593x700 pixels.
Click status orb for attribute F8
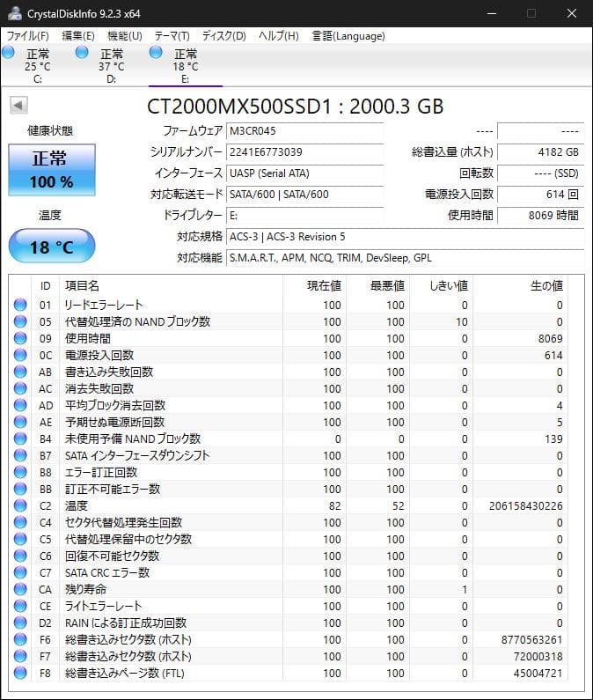click(20, 674)
